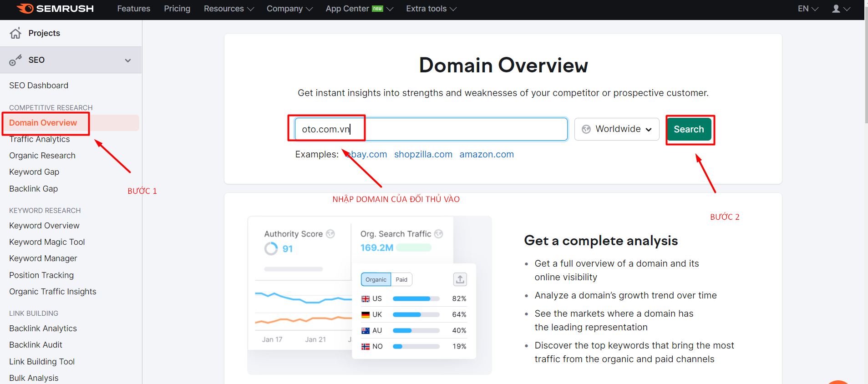Click the SEO key icon in sidebar
Image resolution: width=868 pixels, height=384 pixels.
pyautogui.click(x=15, y=60)
